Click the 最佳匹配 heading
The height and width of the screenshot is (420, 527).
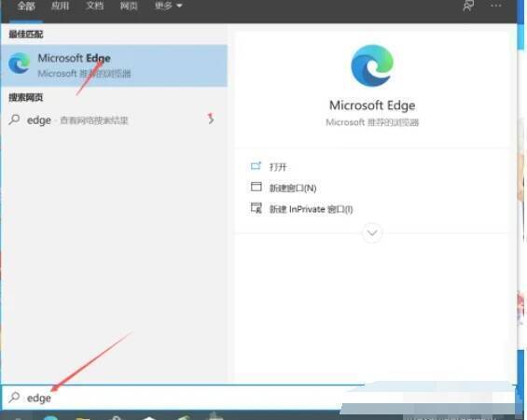(x=26, y=34)
